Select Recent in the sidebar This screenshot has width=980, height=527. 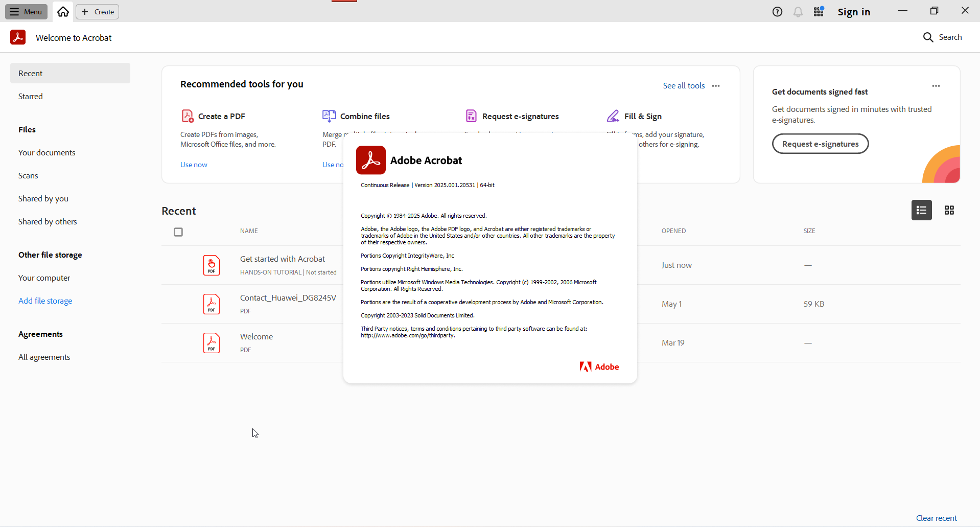coord(70,73)
